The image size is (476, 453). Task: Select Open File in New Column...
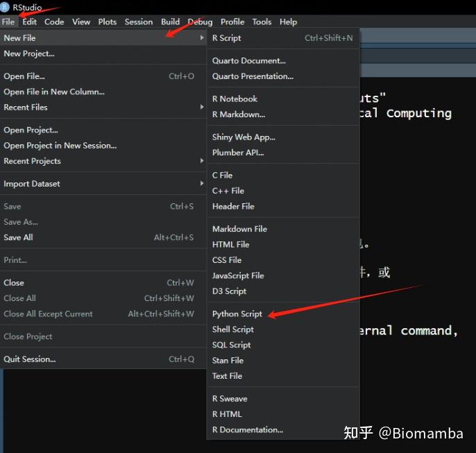click(103, 92)
